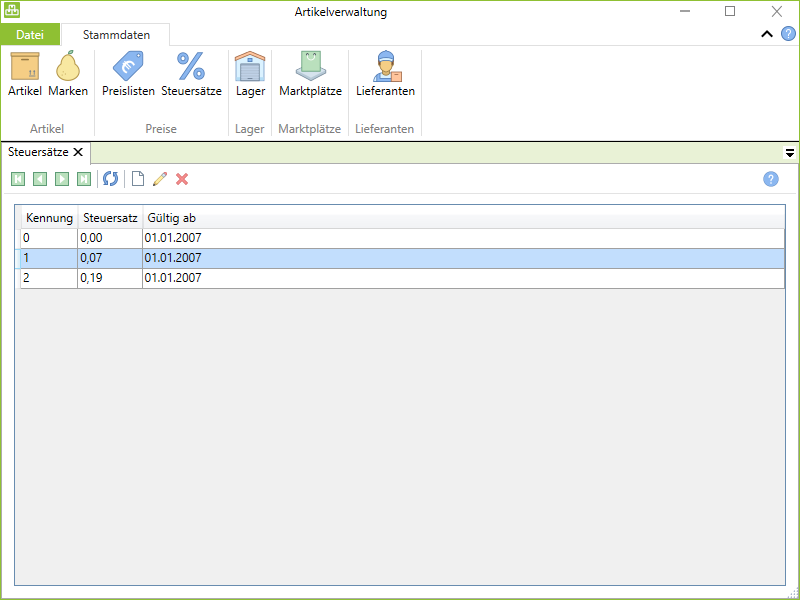Switch to the Datei tab
This screenshot has height=600, width=800.
click(30, 35)
